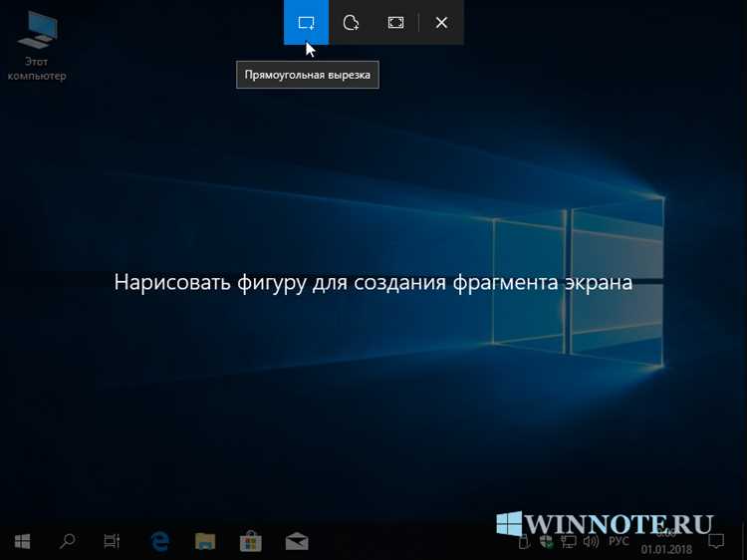This screenshot has width=747, height=560.
Task: Launch Microsoft Store from taskbar
Action: tap(251, 542)
